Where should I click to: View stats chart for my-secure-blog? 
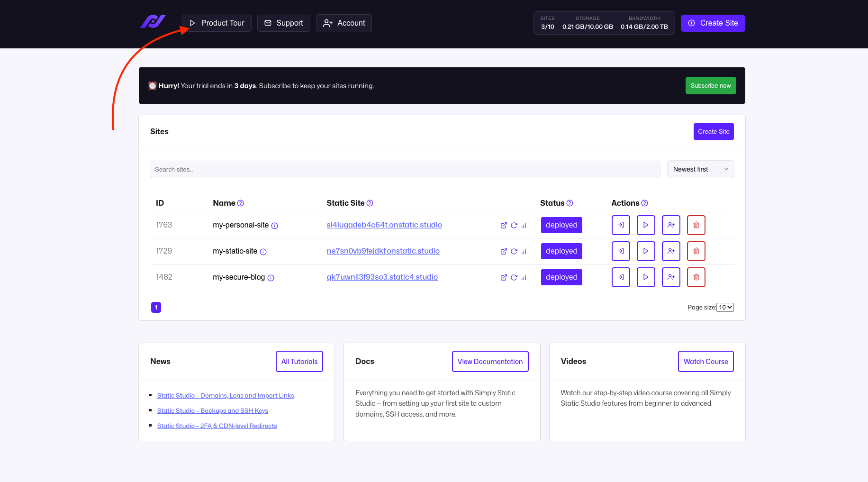(x=524, y=278)
